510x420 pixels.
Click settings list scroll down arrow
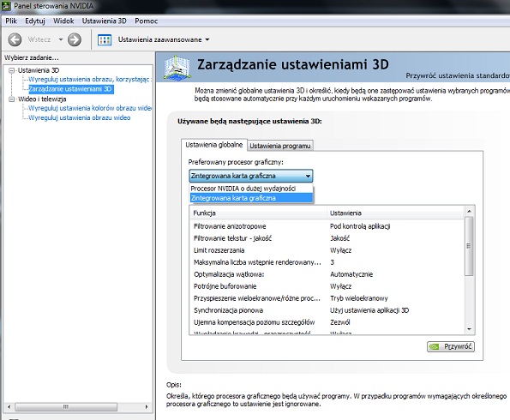click(x=469, y=329)
